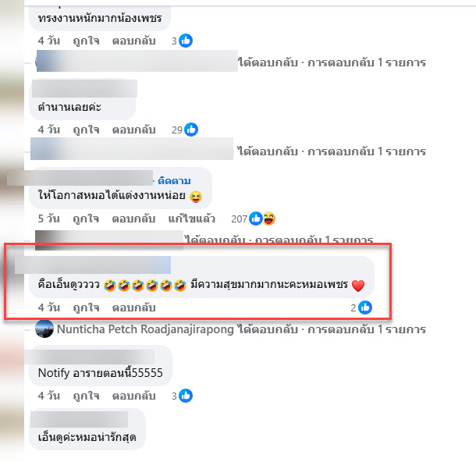Screen dimensions: 476x462
Task: Click the laughing reaction emoji beside 207
Action: pos(269,219)
